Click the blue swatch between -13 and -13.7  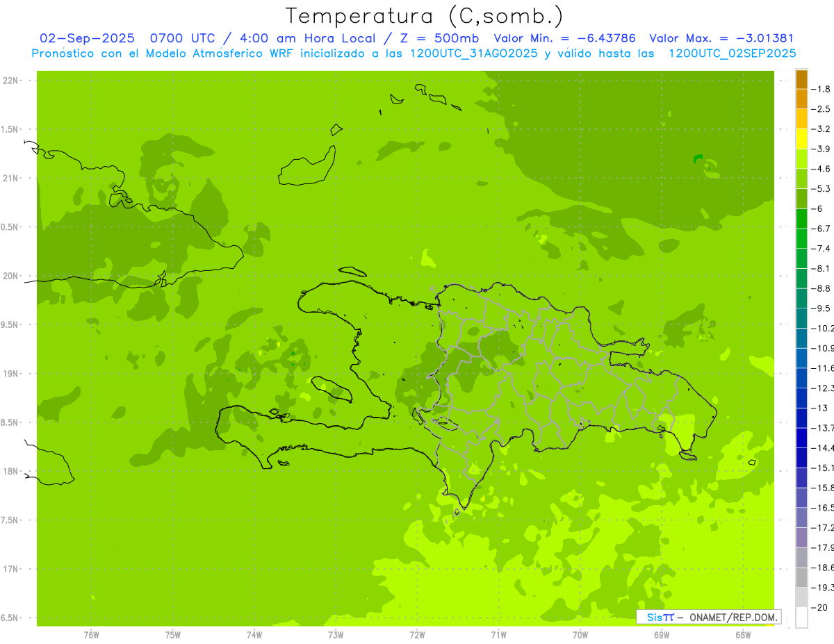tap(801, 418)
